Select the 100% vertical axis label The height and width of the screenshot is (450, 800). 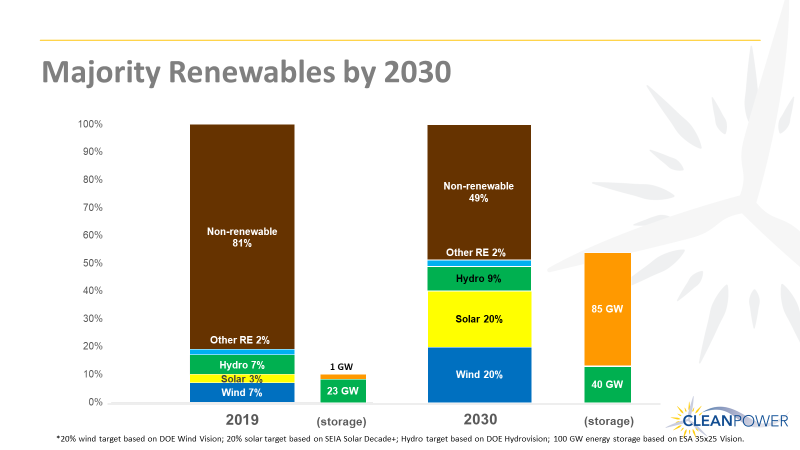pyautogui.click(x=91, y=125)
